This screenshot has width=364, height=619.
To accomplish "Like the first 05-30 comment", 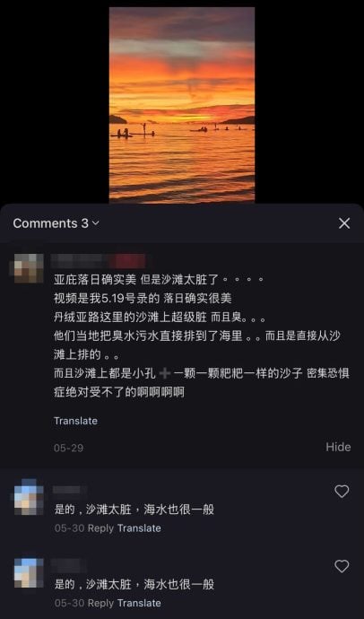I will point(342,491).
